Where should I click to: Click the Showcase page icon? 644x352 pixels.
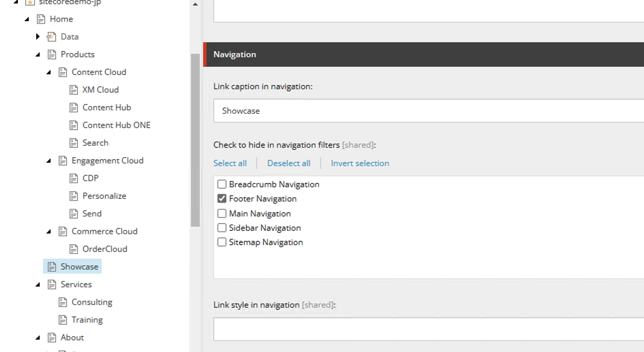point(52,267)
